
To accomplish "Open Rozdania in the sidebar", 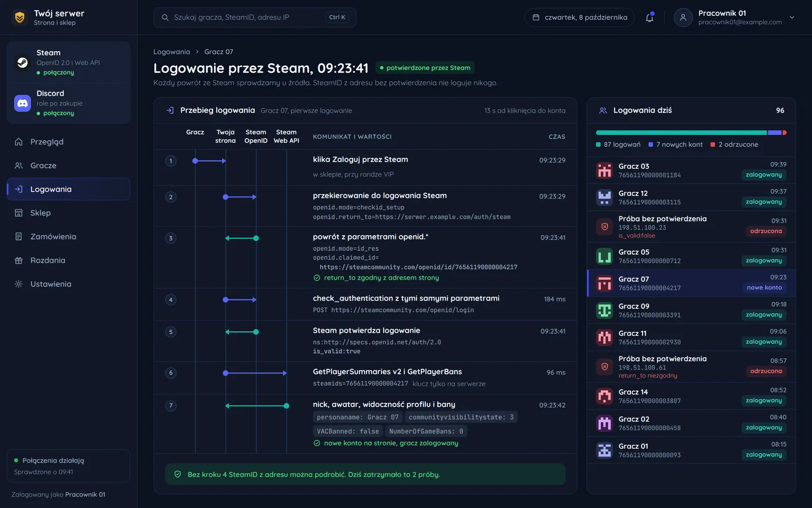I will pyautogui.click(x=69, y=260).
